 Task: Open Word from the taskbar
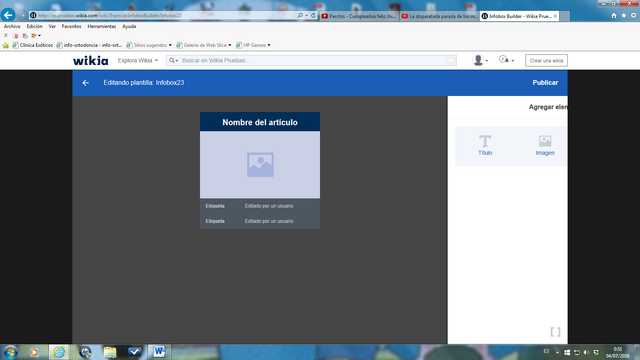coord(159,351)
